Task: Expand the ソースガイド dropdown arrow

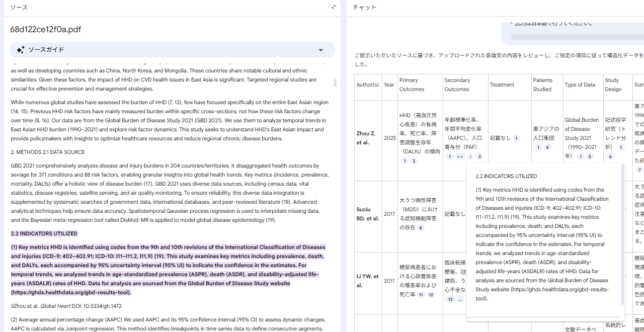Action: pos(321,50)
